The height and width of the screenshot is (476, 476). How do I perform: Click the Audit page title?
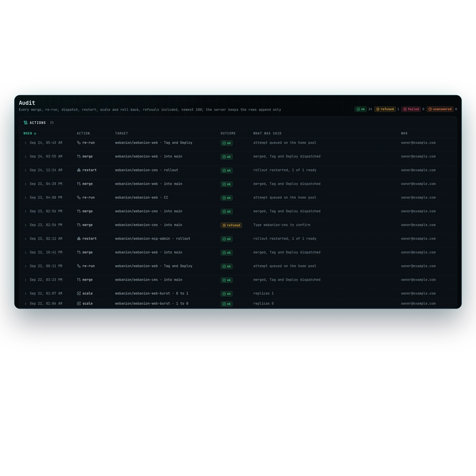[27, 103]
